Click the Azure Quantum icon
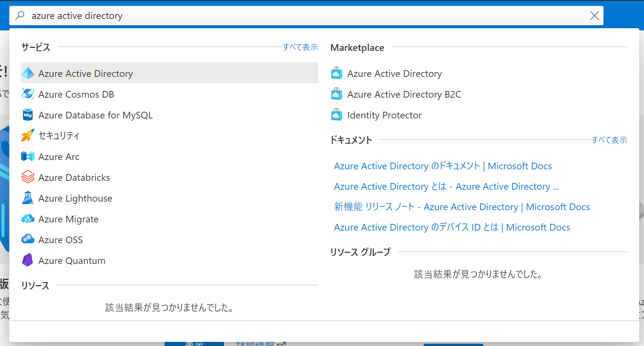The width and height of the screenshot is (644, 346). click(x=28, y=260)
